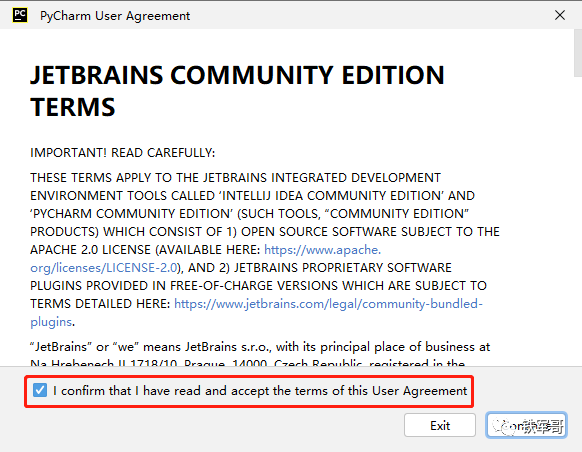The image size is (582, 452).
Task: Uncheck the confirm User Agreement checkbox
Action: (40, 390)
